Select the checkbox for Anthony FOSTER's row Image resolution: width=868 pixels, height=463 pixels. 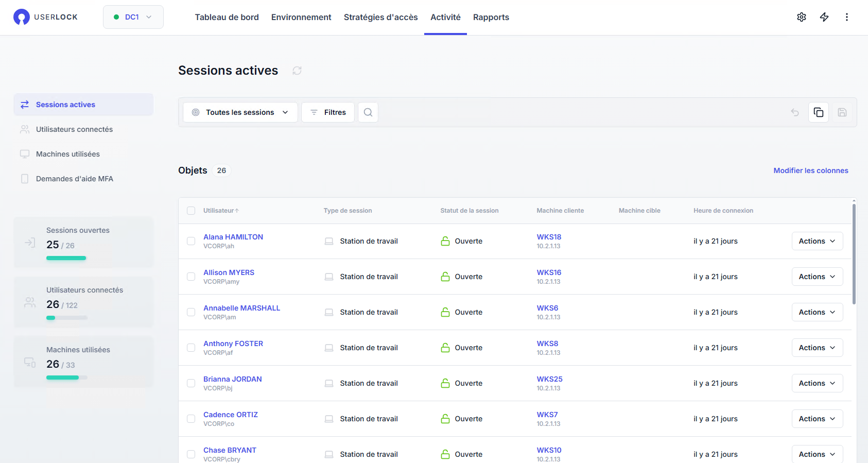(x=191, y=348)
